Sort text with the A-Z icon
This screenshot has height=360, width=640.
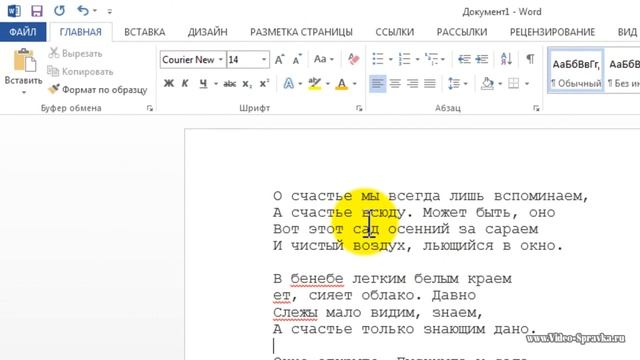tap(506, 59)
